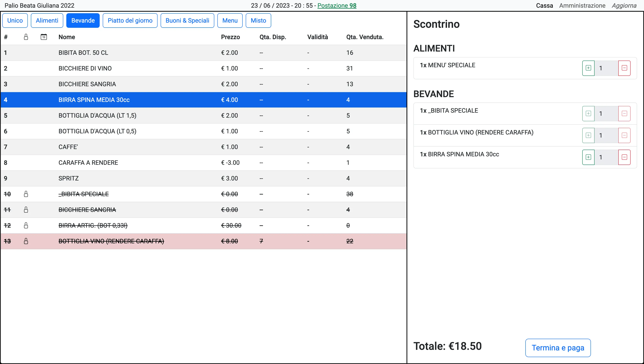Click minus icon for MENU' SPECIALE

click(624, 68)
